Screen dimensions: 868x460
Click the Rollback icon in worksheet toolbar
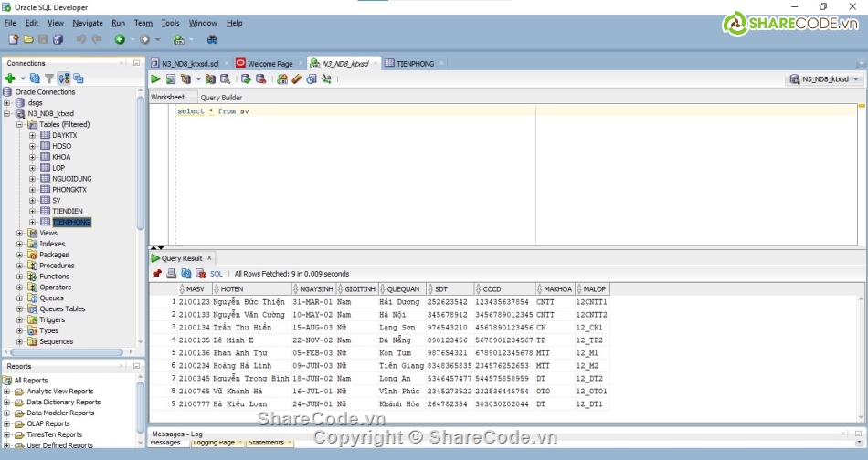coord(260,79)
